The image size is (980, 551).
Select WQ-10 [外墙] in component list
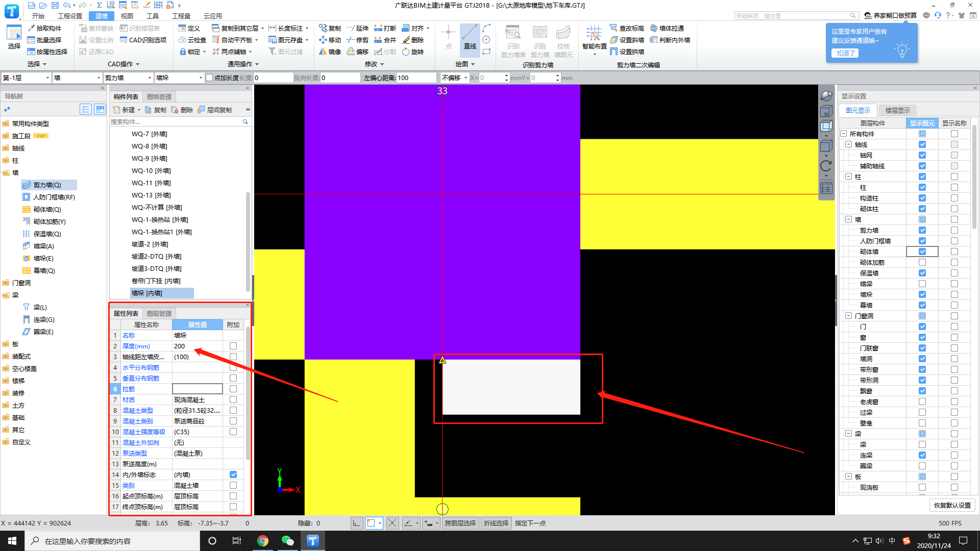151,170
